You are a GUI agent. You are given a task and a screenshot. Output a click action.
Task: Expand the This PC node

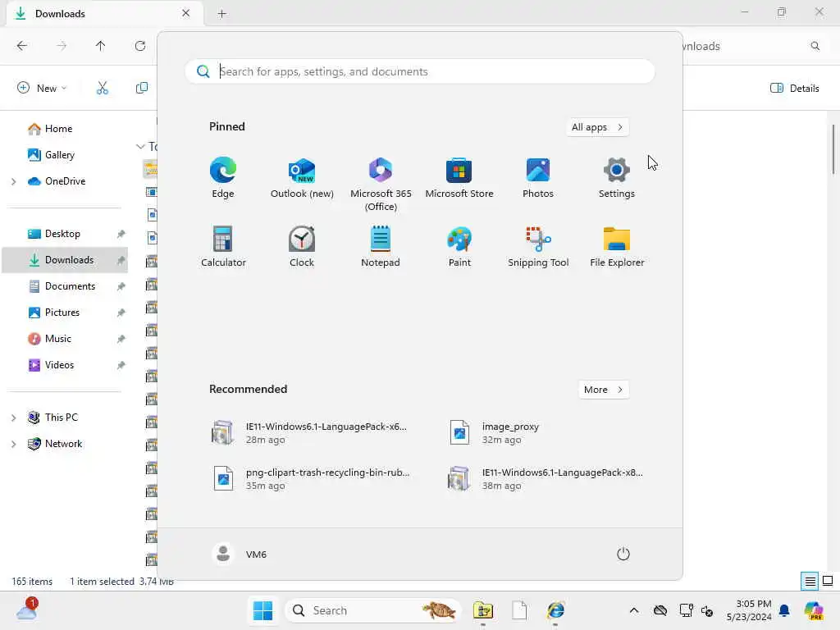pos(13,418)
